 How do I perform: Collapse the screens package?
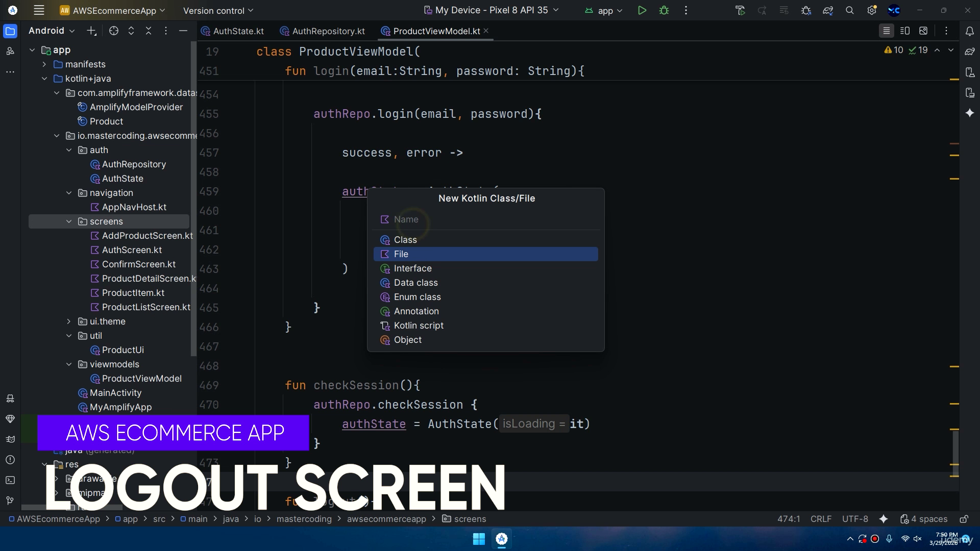coord(68,221)
